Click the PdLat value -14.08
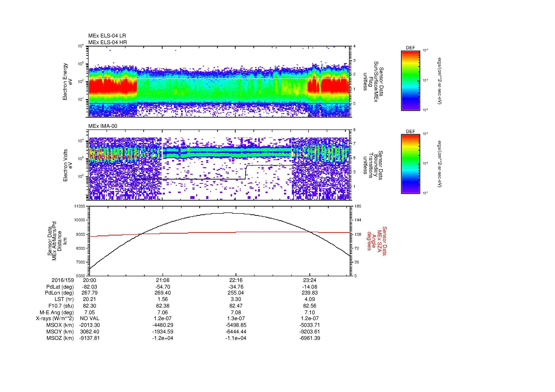 (310, 287)
